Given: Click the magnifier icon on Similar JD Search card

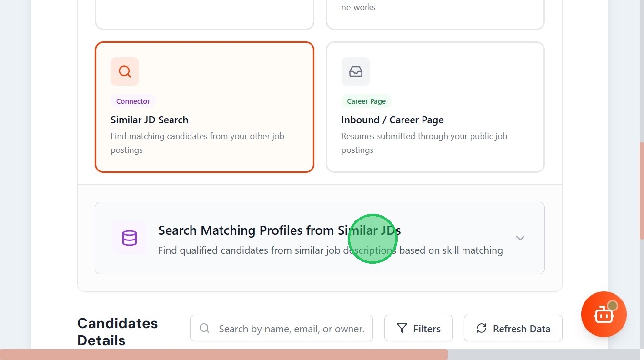Looking at the screenshot, I should pos(125,71).
